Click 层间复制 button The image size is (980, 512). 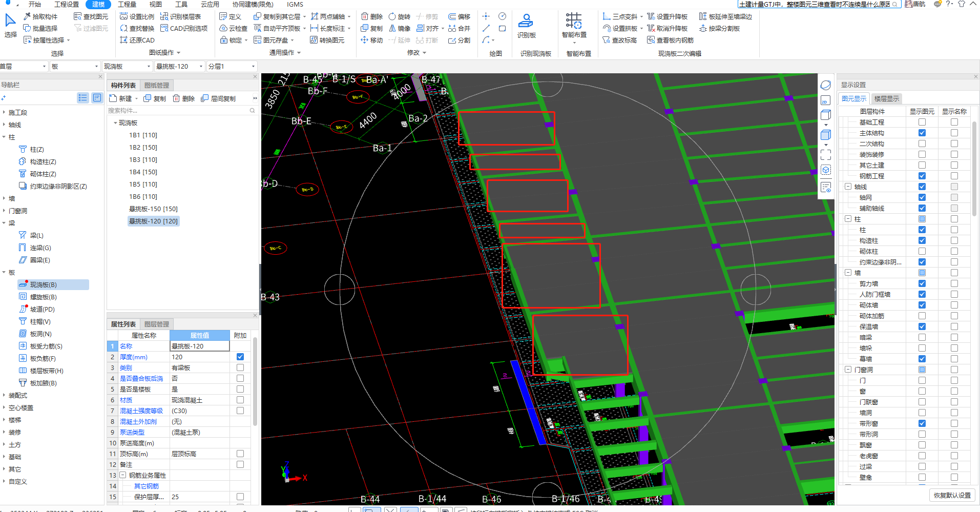[x=219, y=98]
